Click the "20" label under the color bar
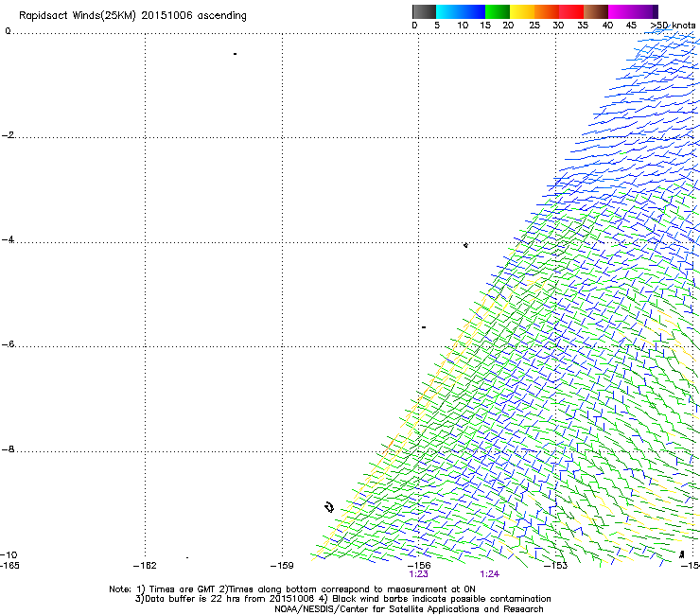Screen dimensions: 700x615 [x=508, y=26]
